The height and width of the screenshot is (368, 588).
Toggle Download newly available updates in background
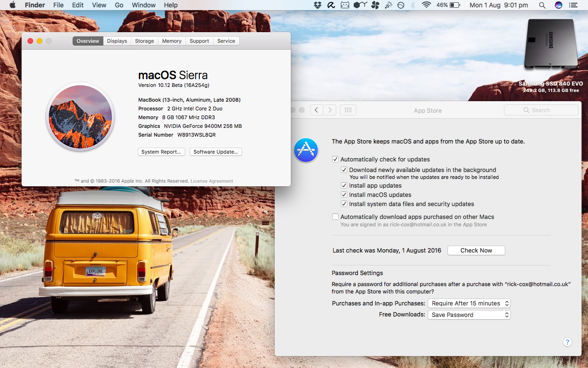coord(344,170)
